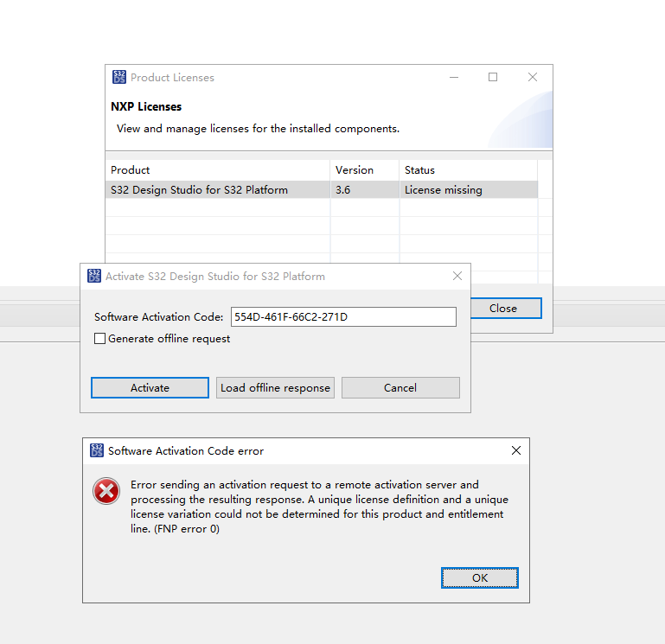Select S32 Design Studio for S32 Platform row

(x=322, y=189)
